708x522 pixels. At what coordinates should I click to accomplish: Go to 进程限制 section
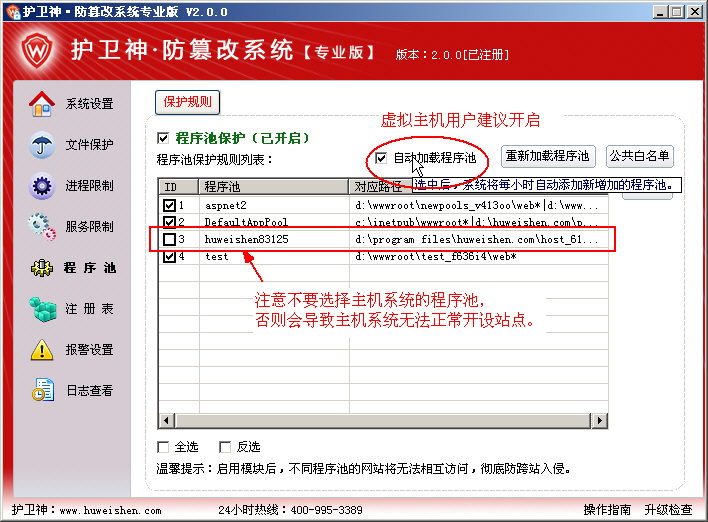pos(89,186)
